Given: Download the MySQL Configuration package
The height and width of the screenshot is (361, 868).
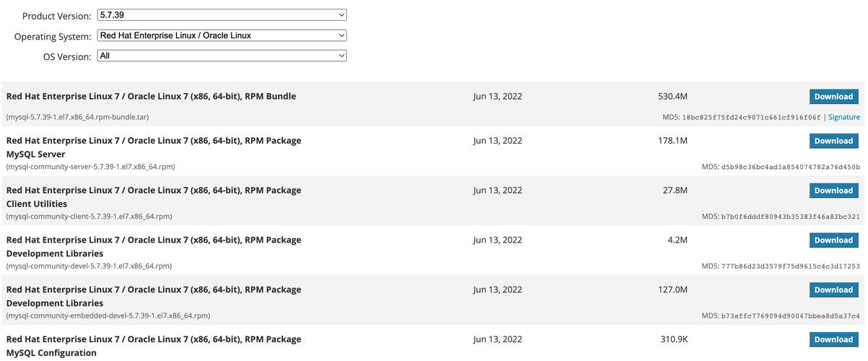Looking at the screenshot, I should (833, 339).
